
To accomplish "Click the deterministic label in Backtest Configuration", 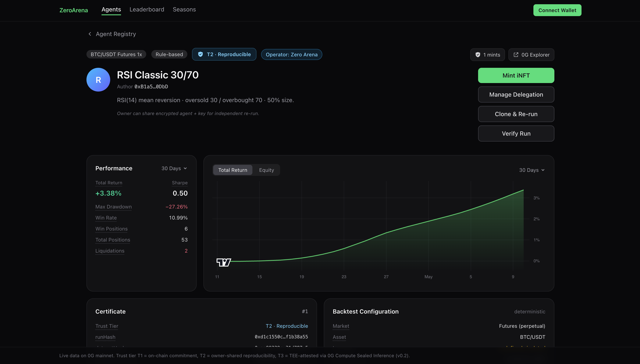I will coord(530,311).
